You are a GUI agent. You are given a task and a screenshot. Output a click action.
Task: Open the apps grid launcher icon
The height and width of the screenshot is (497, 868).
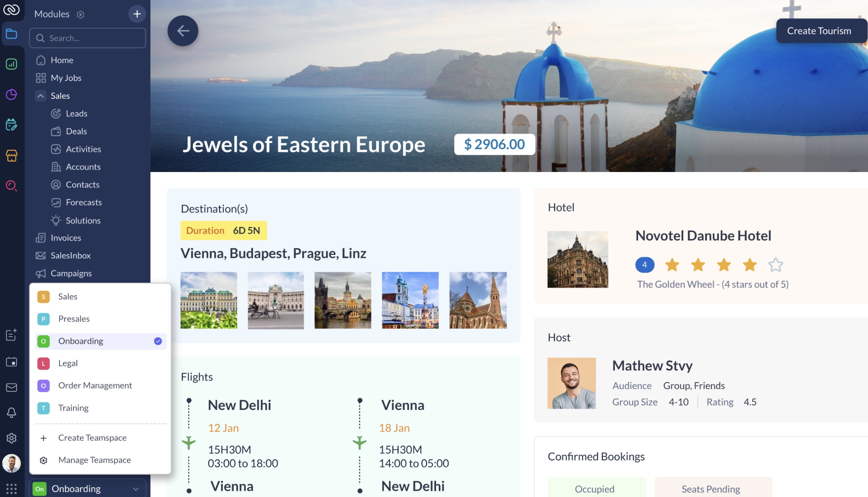pyautogui.click(x=11, y=489)
